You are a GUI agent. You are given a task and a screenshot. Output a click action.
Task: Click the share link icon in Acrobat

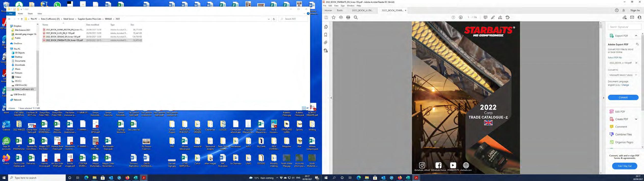tap(624, 17)
